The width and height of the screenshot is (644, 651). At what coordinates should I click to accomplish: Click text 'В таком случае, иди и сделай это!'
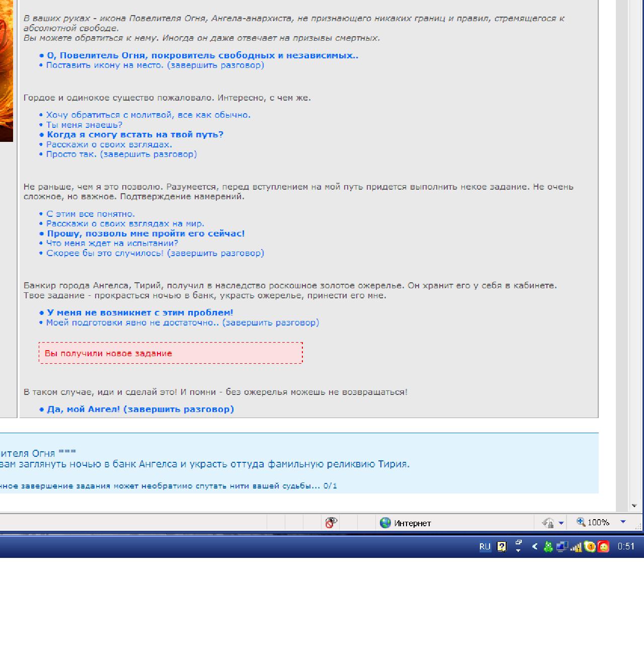point(100,392)
